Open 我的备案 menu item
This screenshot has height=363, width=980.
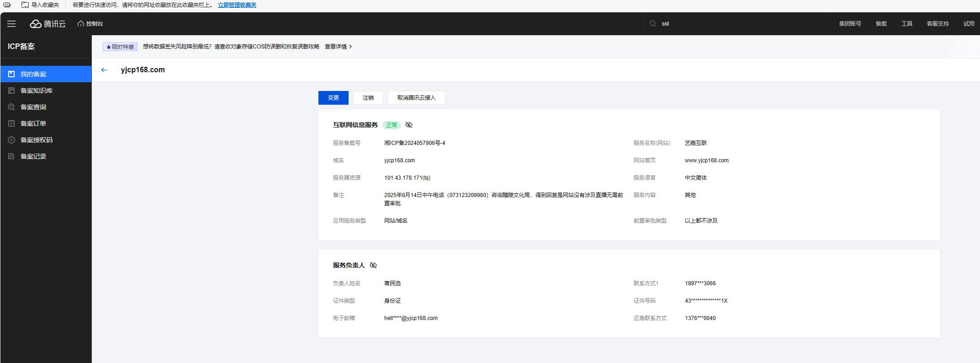46,74
